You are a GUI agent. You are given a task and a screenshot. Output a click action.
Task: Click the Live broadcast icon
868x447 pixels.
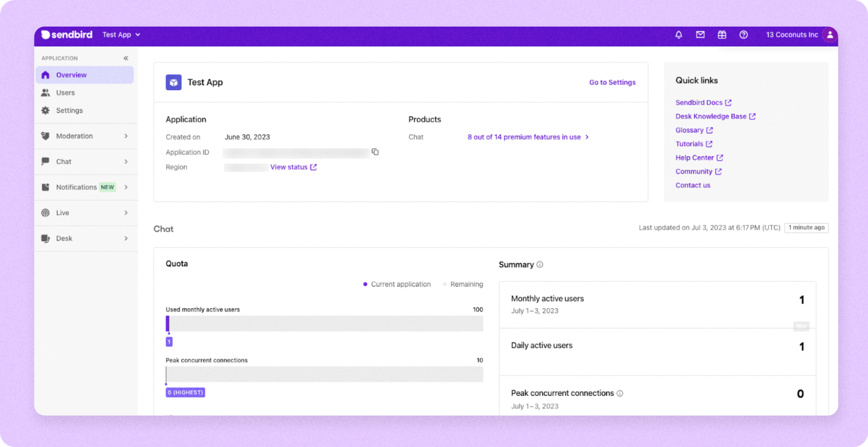pos(45,213)
